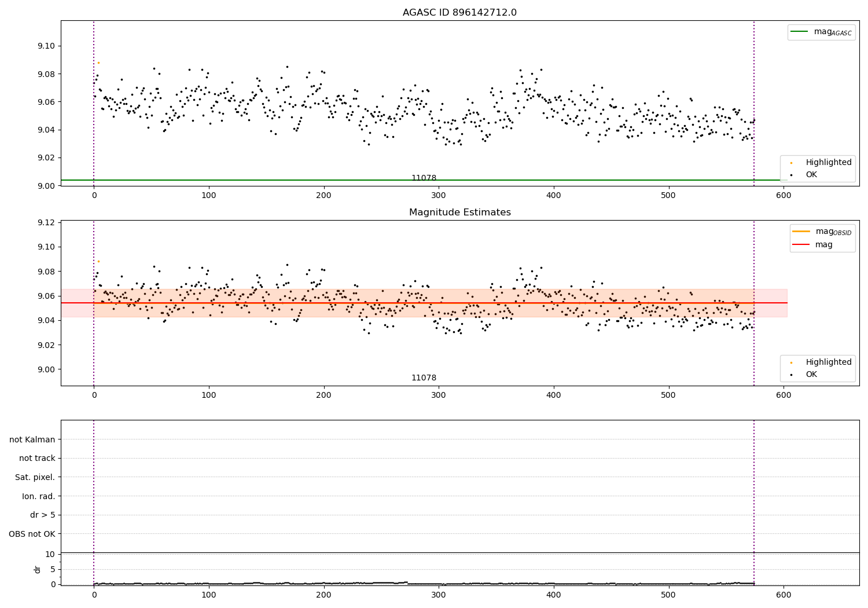Click the 'Magnitude Estimates' subplot title

point(459,213)
